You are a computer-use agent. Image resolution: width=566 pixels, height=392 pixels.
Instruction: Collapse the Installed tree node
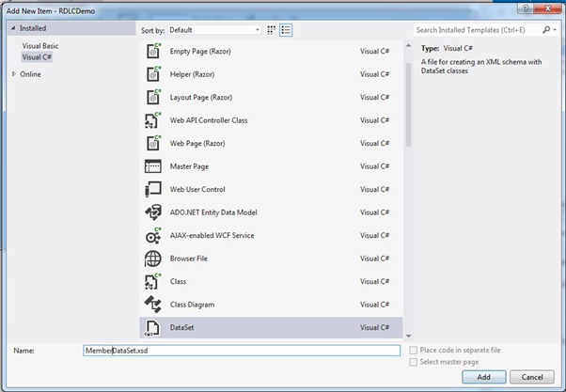(x=13, y=28)
